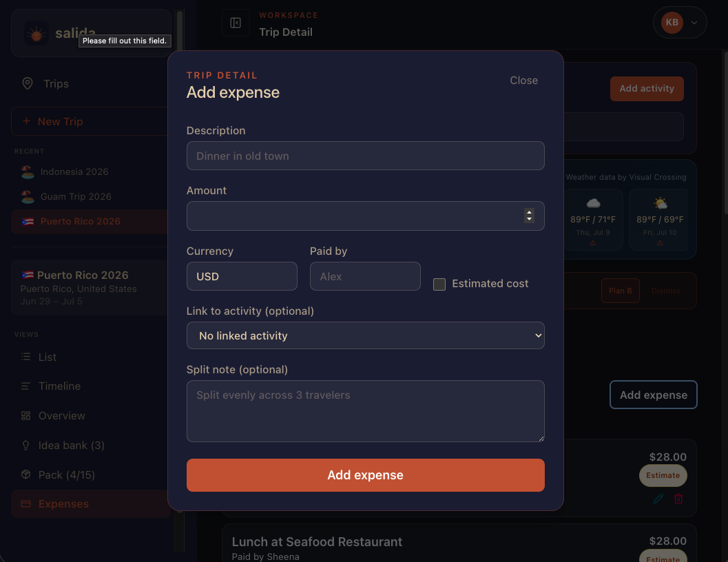The height and width of the screenshot is (562, 728).
Task: Click the Amount stepper arrows
Action: coord(529,216)
